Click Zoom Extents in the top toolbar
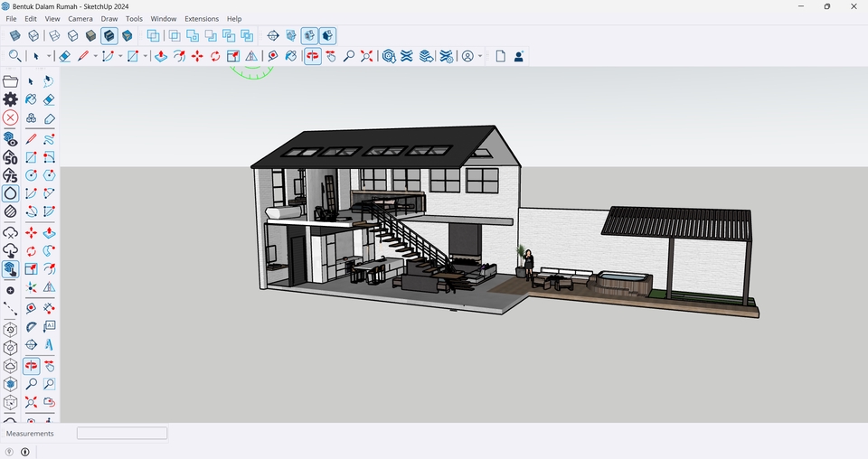This screenshot has height=459, width=868. pyautogui.click(x=367, y=56)
